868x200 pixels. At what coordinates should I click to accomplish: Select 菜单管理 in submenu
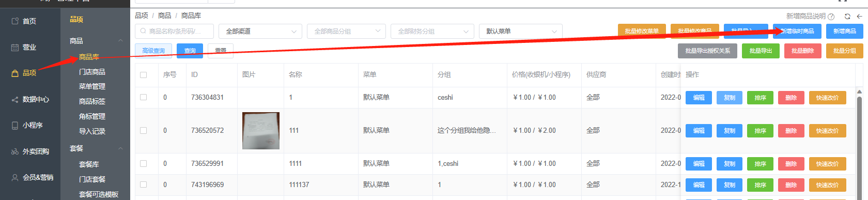92,86
